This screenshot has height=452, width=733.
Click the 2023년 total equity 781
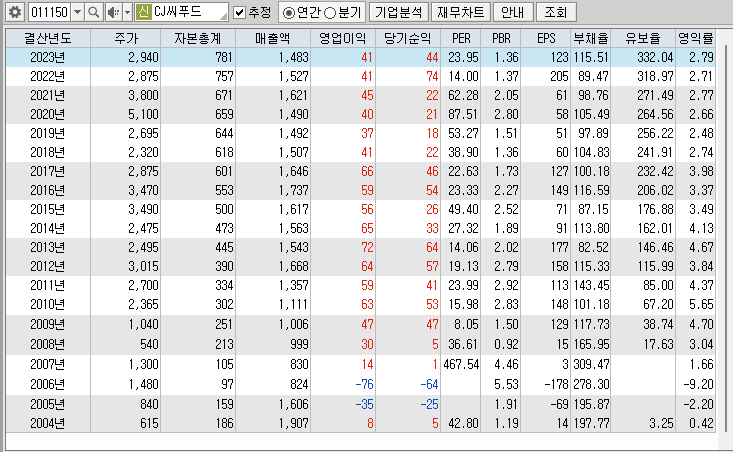point(223,57)
